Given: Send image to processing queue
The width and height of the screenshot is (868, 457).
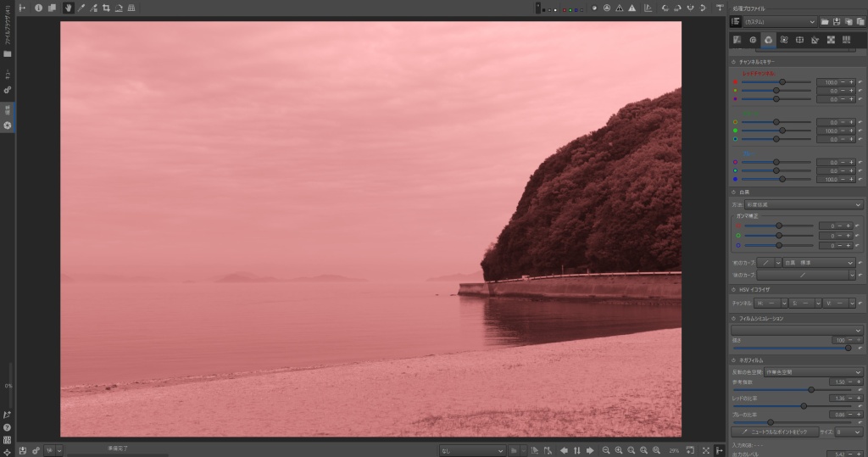Looking at the screenshot, I should tap(36, 450).
